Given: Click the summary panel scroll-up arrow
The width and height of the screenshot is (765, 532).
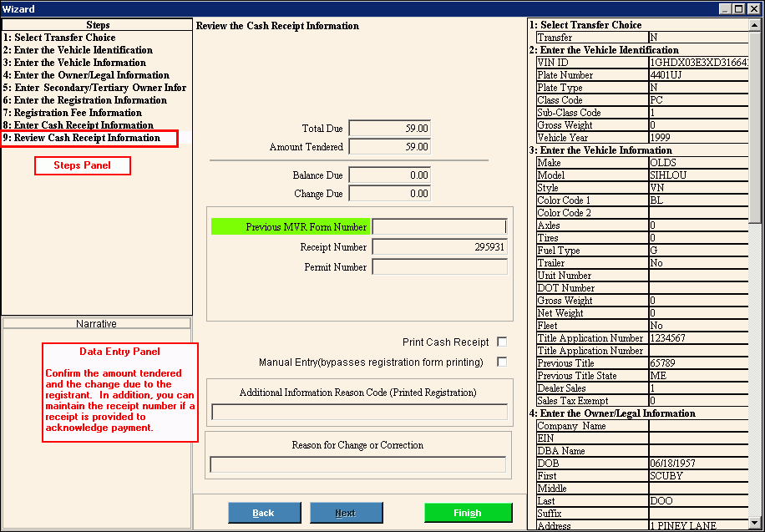Looking at the screenshot, I should click(755, 25).
